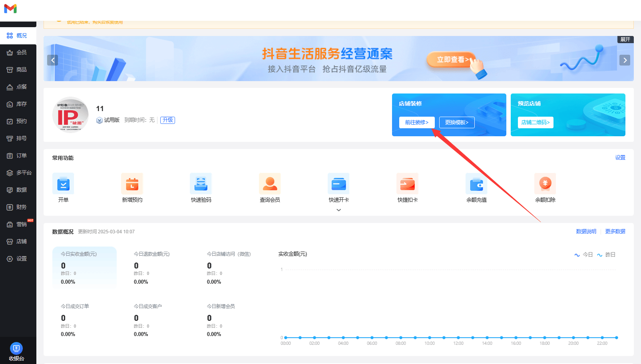641x364 pixels.
Task: Click the 前往装修 button
Action: 416,122
